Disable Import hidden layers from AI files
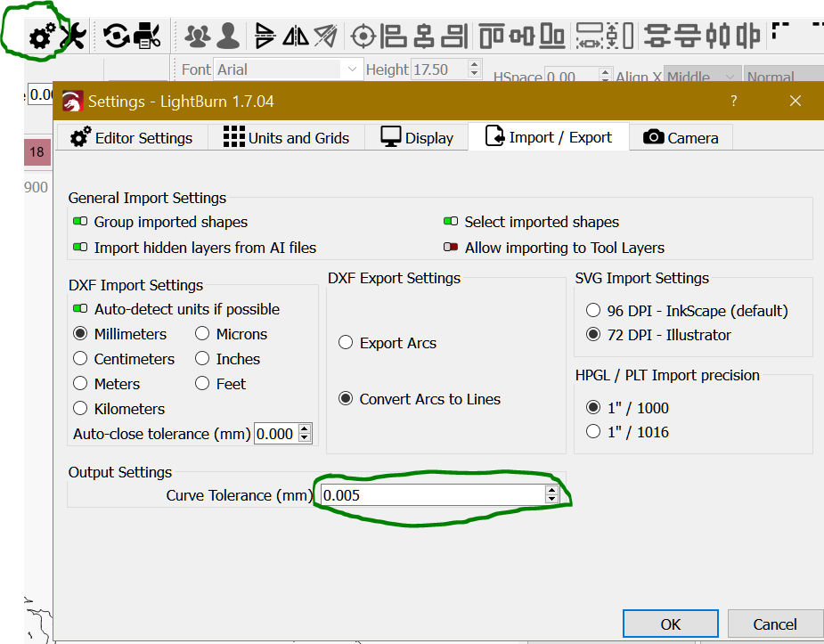824x644 pixels. 80,247
